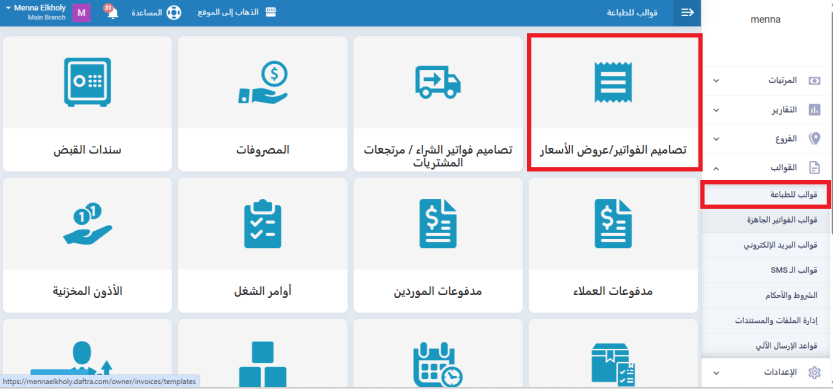Screen dimensions: 833x389
Task: Click the help lifebuoy icon
Action: point(174,12)
